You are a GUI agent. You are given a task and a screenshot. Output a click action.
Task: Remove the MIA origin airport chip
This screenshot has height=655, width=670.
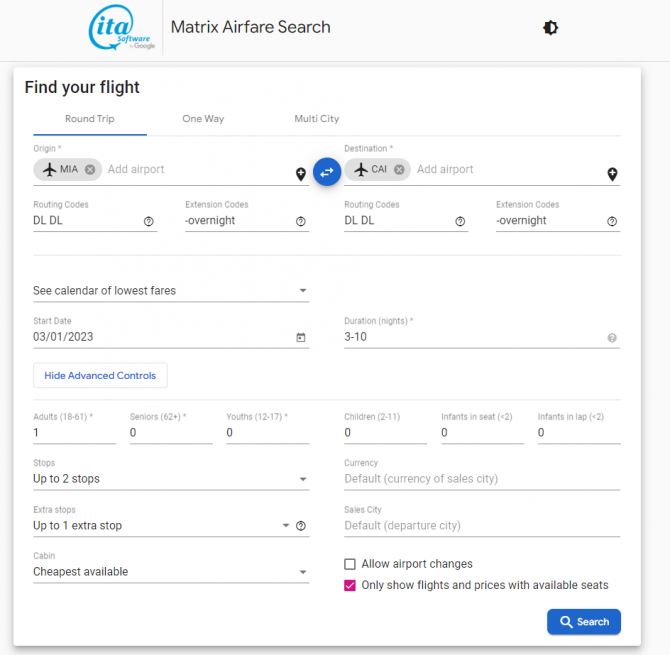tap(90, 170)
